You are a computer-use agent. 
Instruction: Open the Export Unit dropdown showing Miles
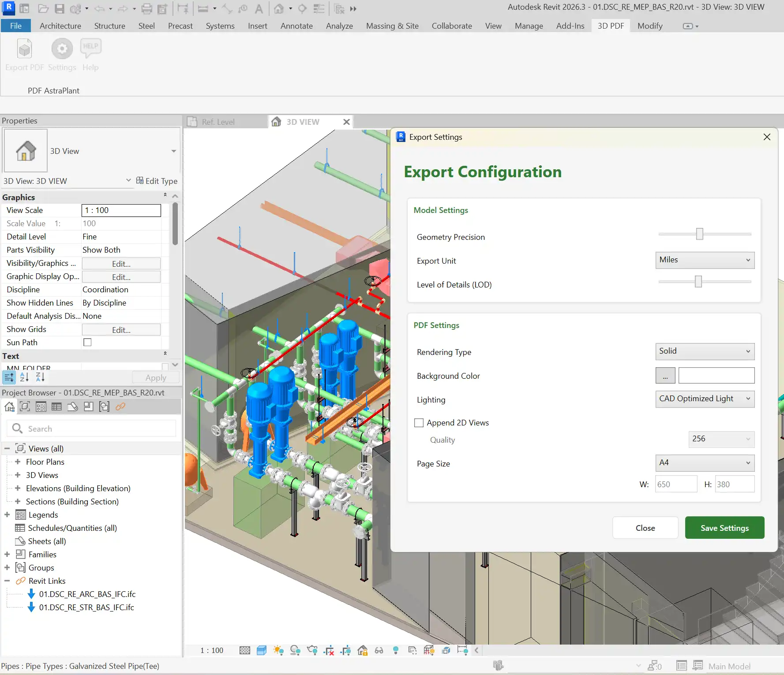point(705,260)
